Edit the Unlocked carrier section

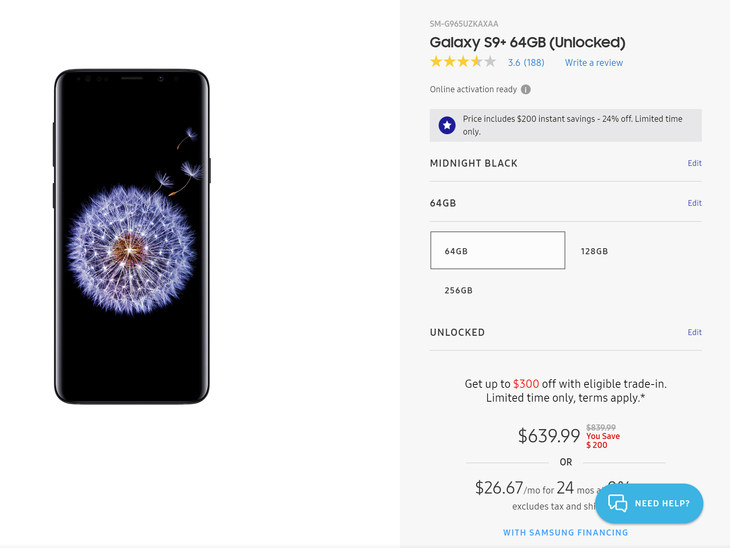[694, 332]
